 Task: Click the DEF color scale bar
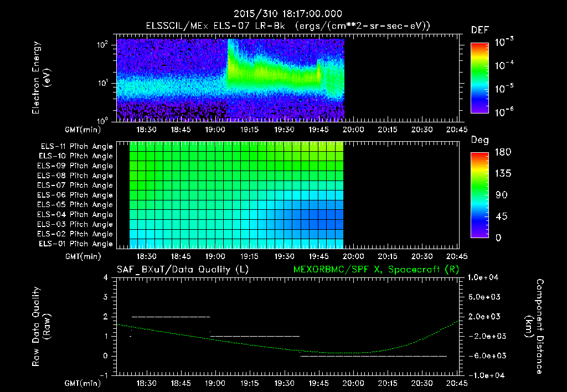click(480, 78)
